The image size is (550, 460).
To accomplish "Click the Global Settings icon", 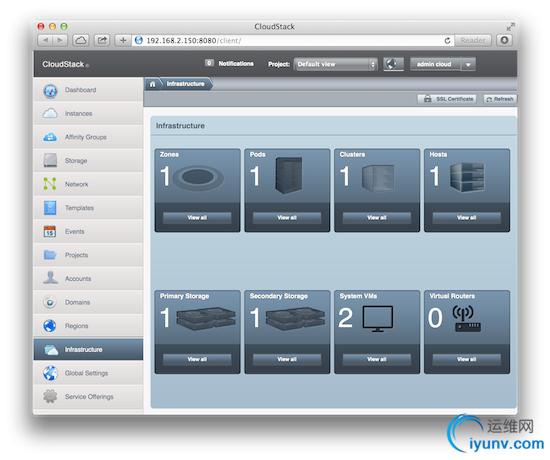I will tap(50, 373).
